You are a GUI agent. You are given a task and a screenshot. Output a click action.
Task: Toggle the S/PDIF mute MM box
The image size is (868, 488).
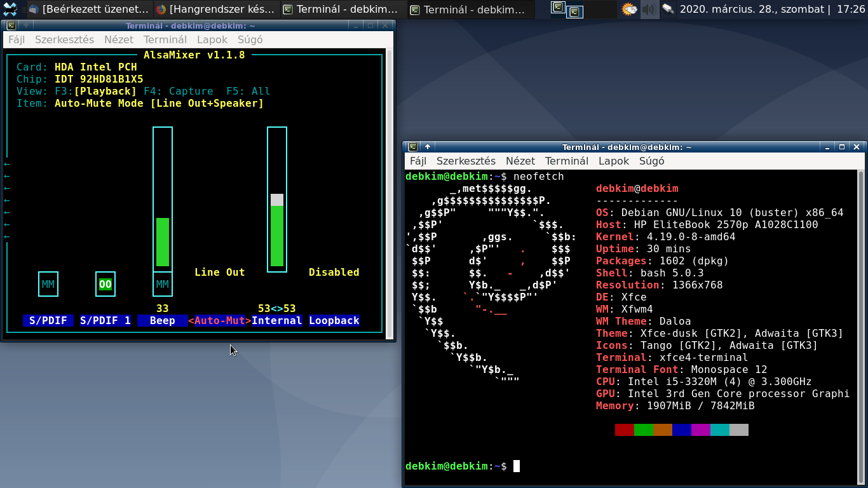pos(48,284)
